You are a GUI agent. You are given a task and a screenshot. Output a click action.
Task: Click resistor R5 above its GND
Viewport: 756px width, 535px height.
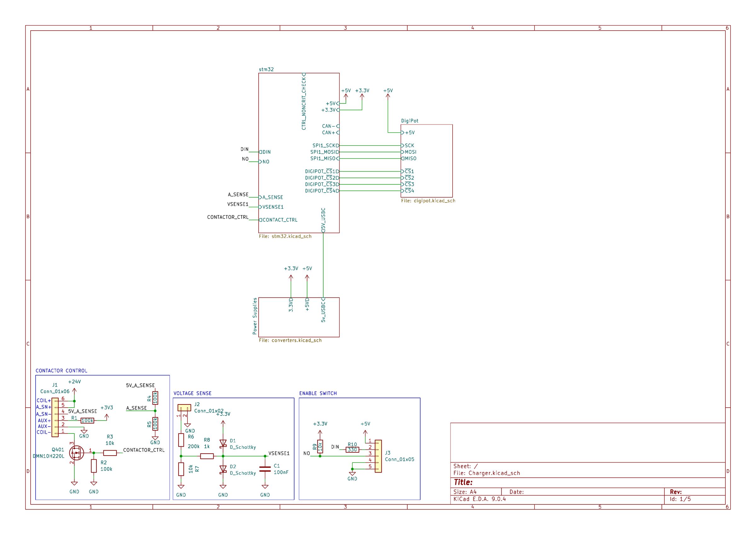[x=155, y=424]
